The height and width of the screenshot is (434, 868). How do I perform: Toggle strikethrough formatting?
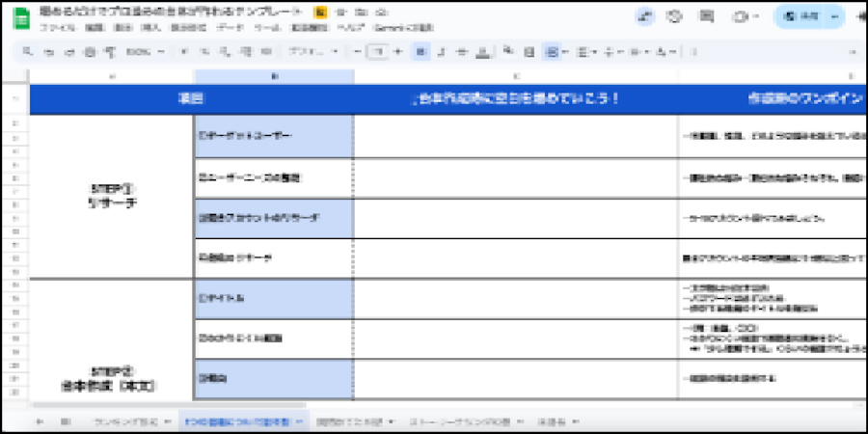[462, 51]
